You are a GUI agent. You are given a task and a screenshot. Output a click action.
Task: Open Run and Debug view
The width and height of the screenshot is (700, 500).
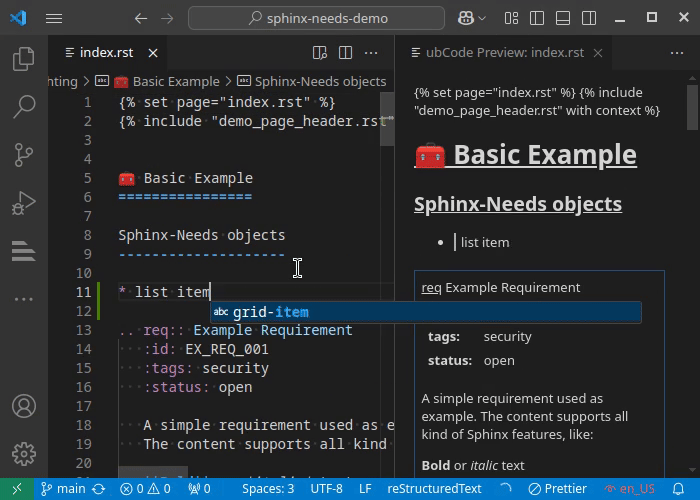(24, 202)
